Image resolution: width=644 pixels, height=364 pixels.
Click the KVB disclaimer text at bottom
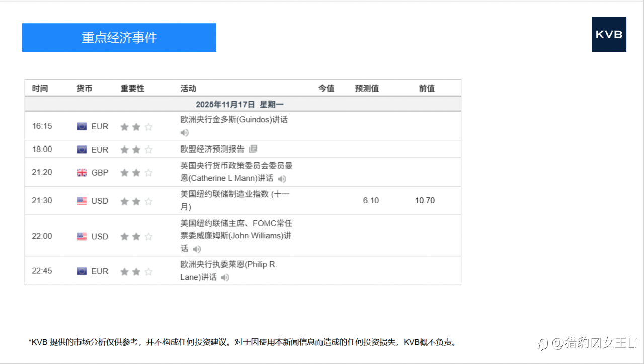point(243,342)
